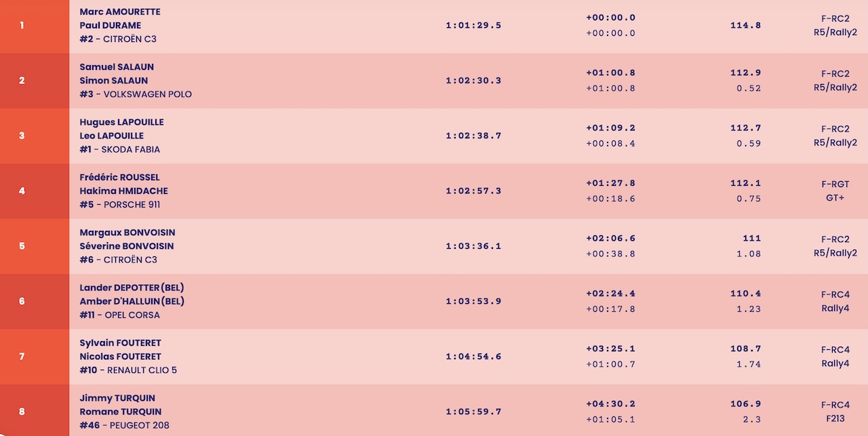Select the Hugues LAPOUILLE driver entry
Screen dimensions: 868x436
tap(121, 122)
